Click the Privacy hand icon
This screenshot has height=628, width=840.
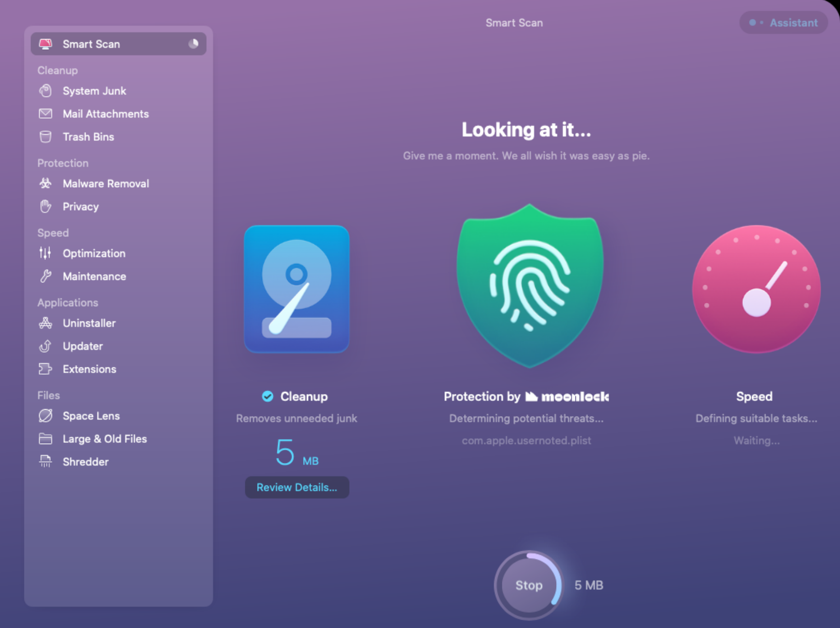point(46,207)
